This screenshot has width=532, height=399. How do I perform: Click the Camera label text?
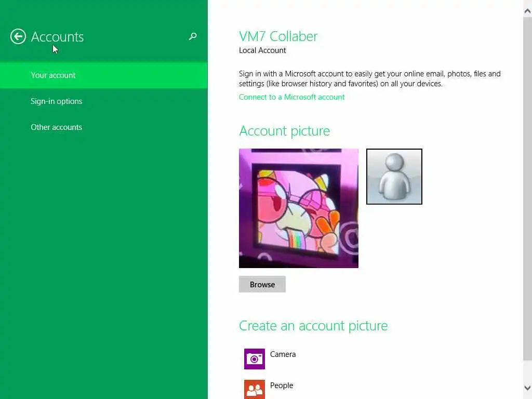pyautogui.click(x=283, y=354)
